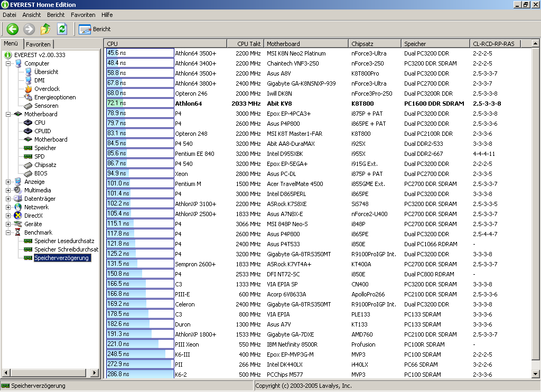
Task: Click the results list scroll up arrow
Action: click(535, 43)
